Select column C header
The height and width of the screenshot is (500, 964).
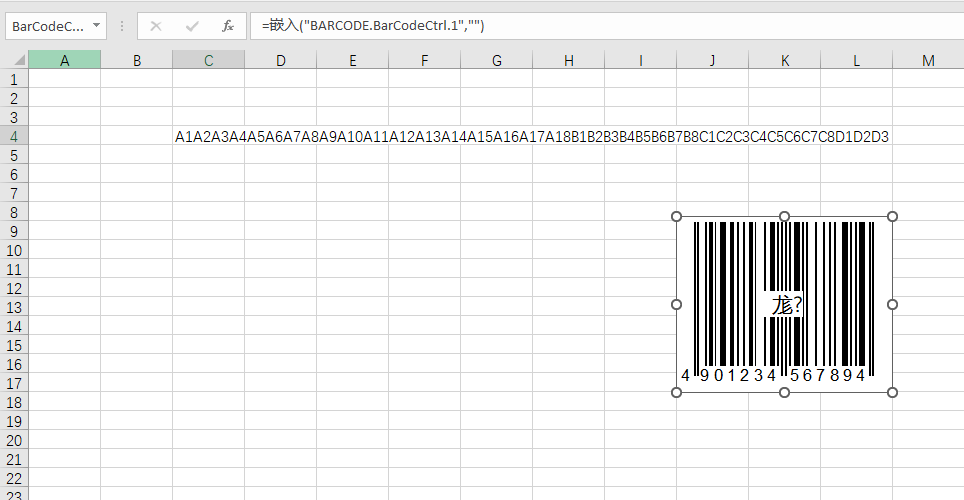[208, 61]
